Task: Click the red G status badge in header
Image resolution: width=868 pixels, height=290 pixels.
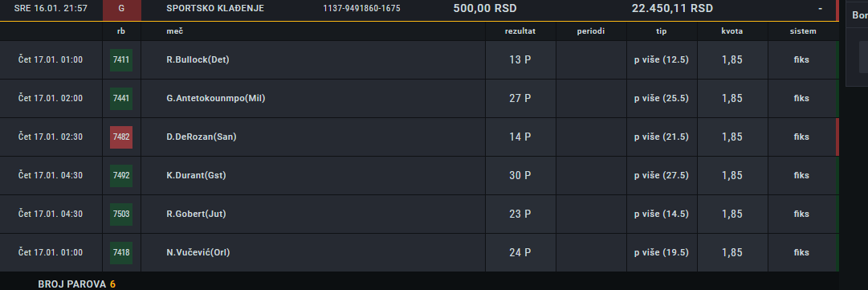Action: [x=122, y=10]
